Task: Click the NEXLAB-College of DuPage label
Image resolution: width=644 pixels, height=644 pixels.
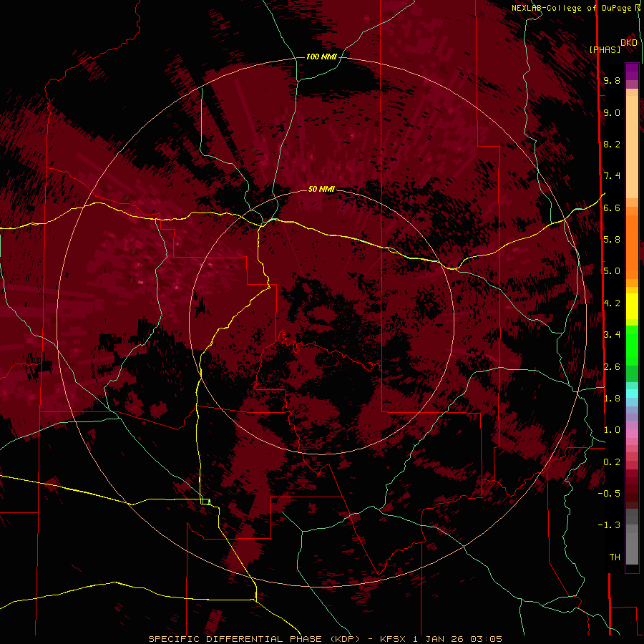Action: pos(573,8)
